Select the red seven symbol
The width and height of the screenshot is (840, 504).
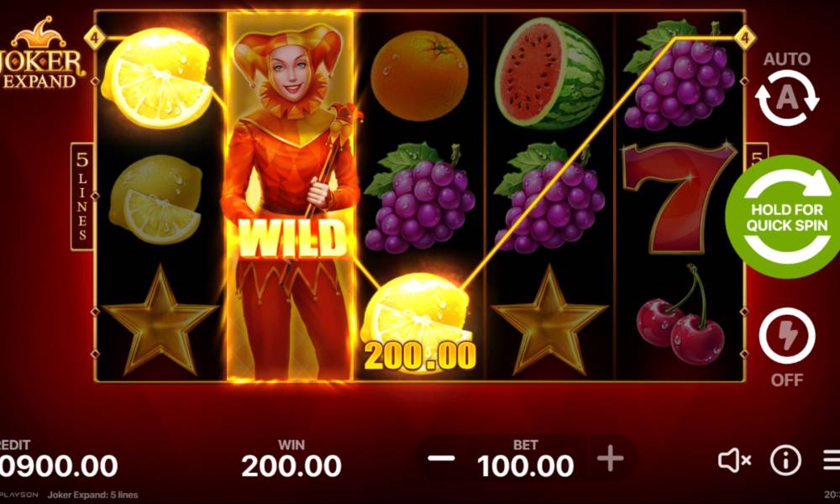[679, 197]
